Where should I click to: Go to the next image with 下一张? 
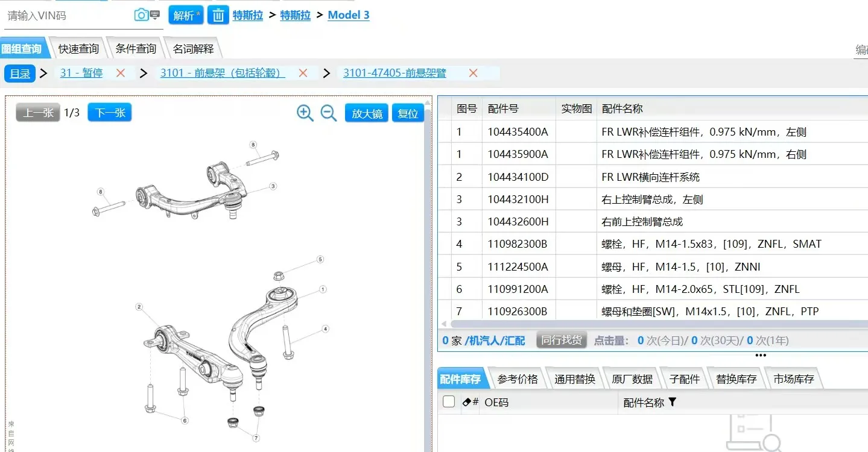coord(110,113)
